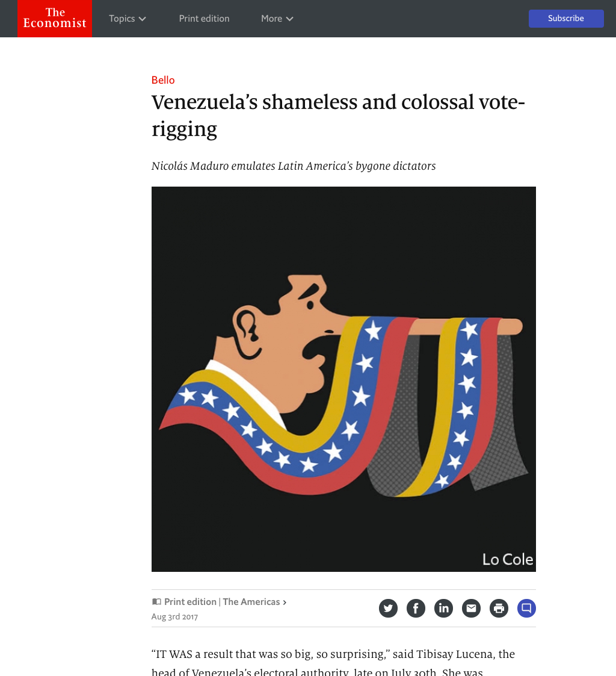Open the Bello column link
The width and height of the screenshot is (616, 676).
pos(163,80)
